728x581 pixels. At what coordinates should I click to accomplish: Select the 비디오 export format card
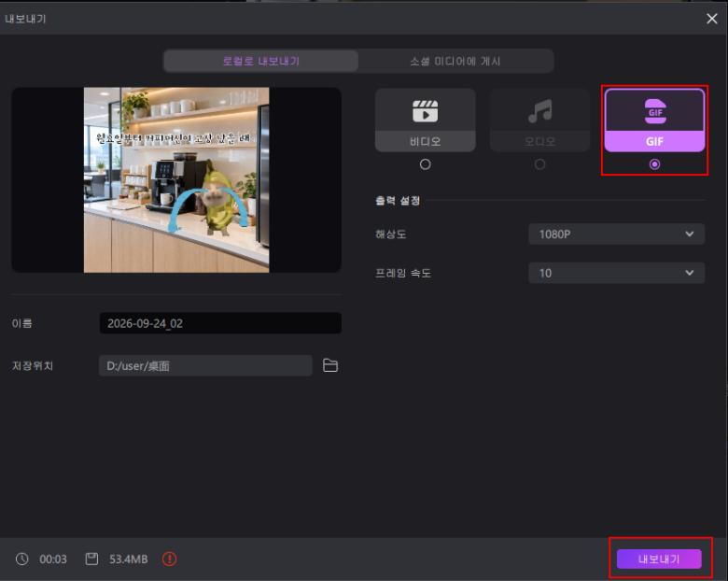[x=426, y=120]
